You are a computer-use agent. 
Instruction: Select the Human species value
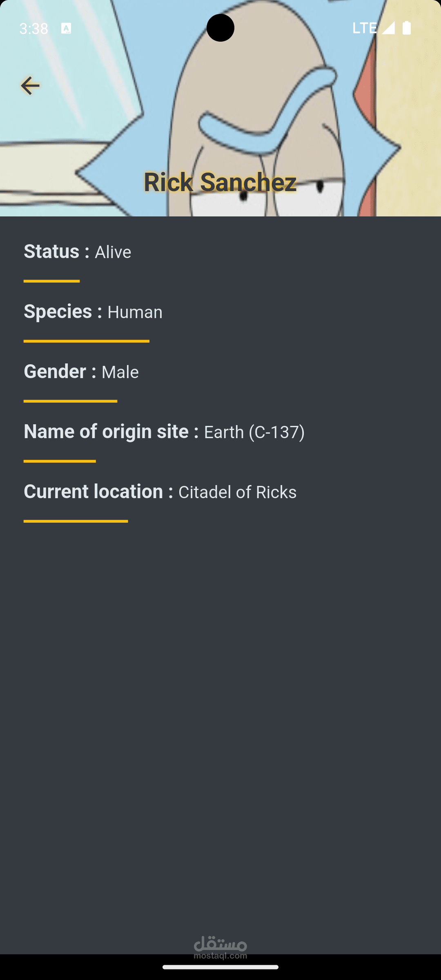(x=135, y=312)
